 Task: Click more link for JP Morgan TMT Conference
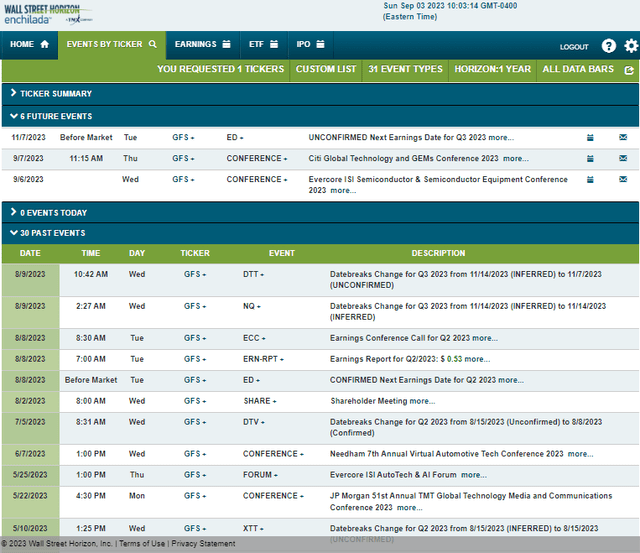pos(410,508)
